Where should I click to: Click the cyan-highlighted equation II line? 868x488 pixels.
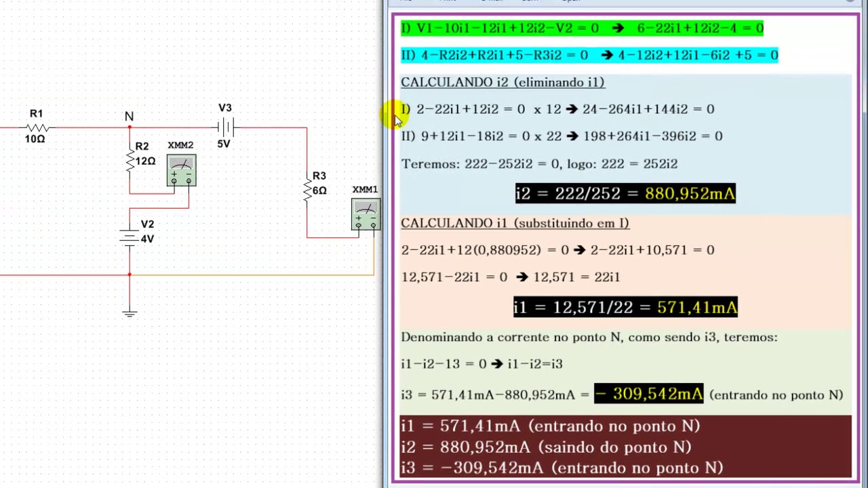[x=589, y=55]
